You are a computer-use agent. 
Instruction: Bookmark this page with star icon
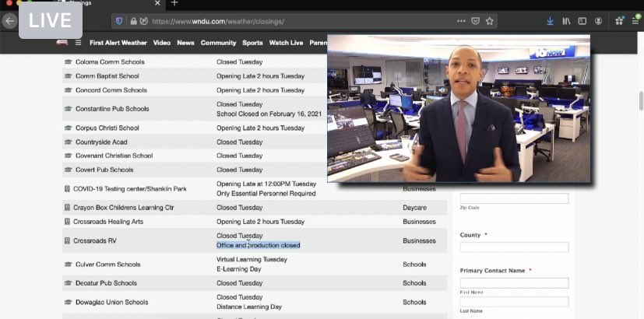click(490, 21)
